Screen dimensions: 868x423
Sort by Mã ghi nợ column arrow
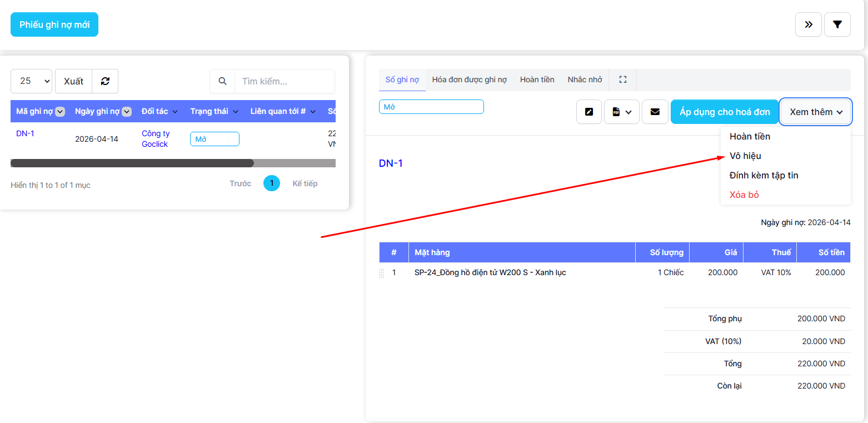click(x=60, y=112)
